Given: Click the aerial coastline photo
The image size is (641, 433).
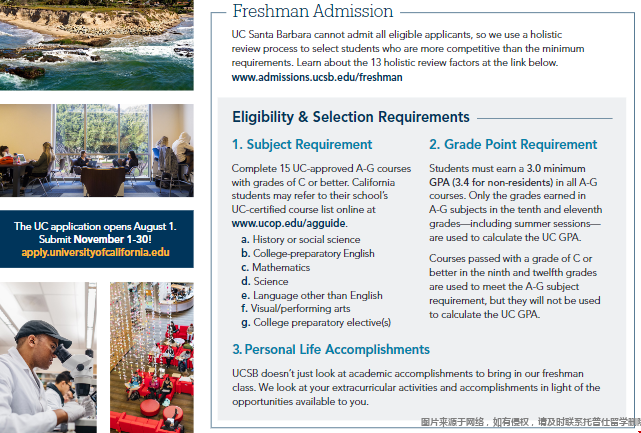Looking at the screenshot, I should click(x=97, y=45).
